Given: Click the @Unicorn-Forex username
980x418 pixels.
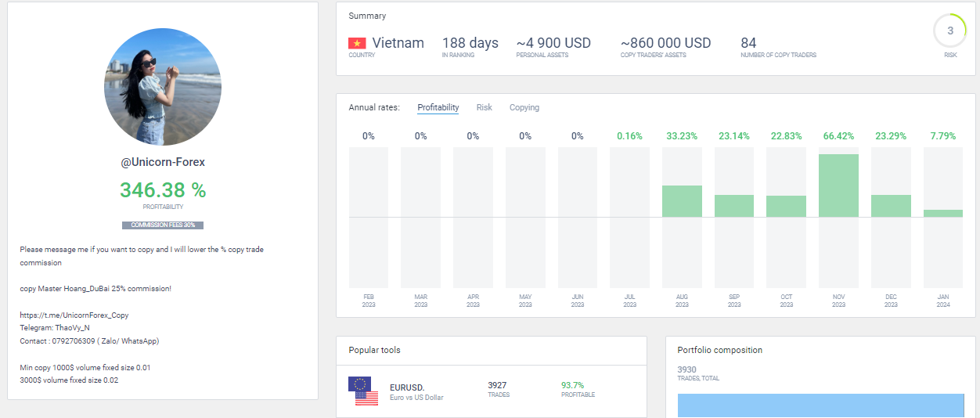Looking at the screenshot, I should (x=163, y=162).
